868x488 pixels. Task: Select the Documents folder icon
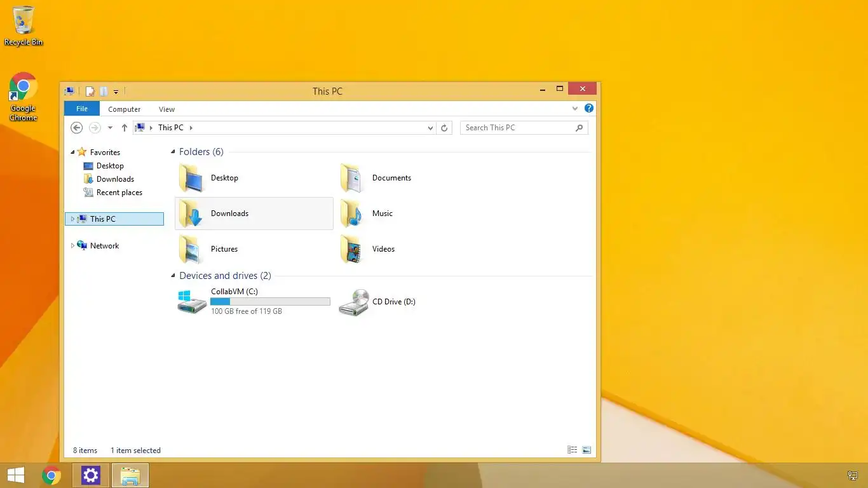(x=352, y=178)
